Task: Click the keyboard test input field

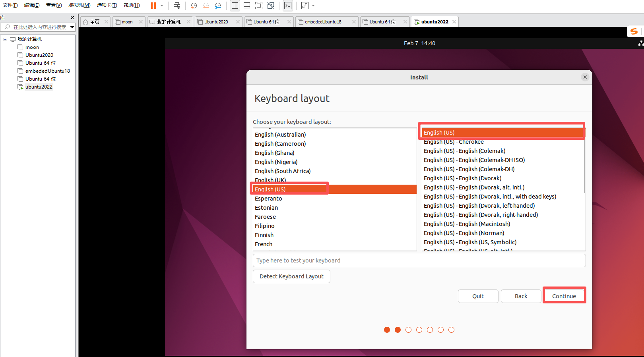Action: [419, 261]
